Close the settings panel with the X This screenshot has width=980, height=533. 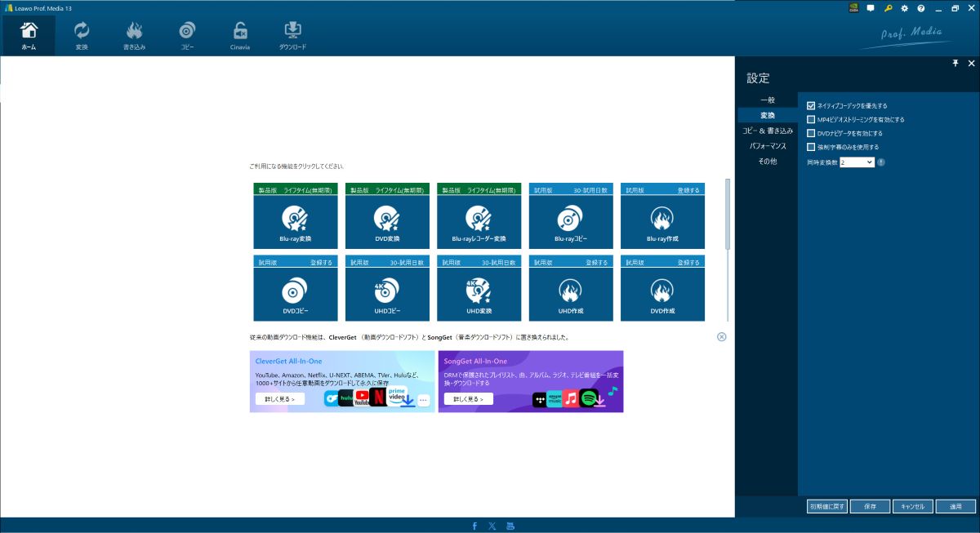coord(971,63)
